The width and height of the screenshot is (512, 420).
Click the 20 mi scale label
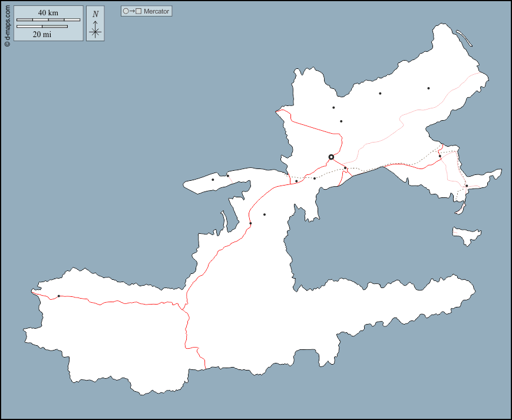pyautogui.click(x=42, y=34)
